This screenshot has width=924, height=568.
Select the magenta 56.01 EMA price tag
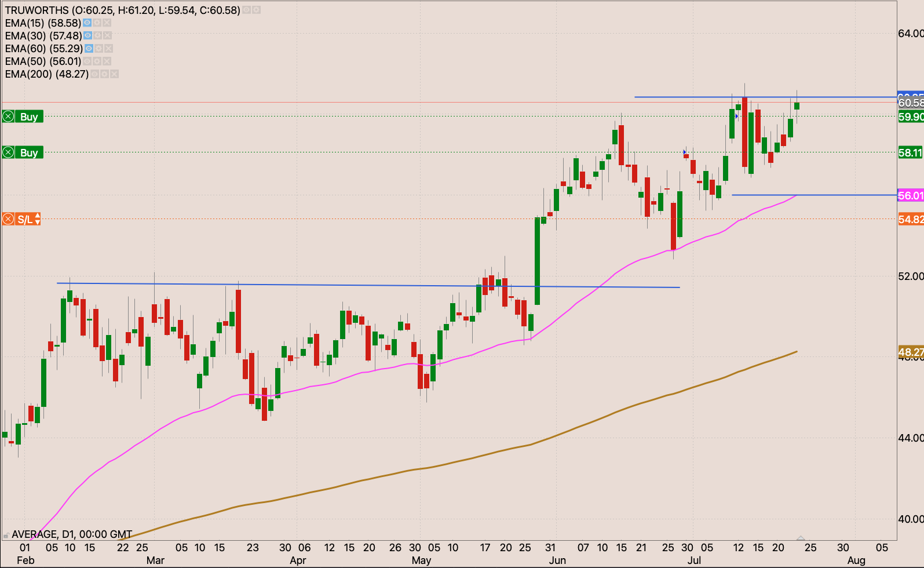(910, 195)
